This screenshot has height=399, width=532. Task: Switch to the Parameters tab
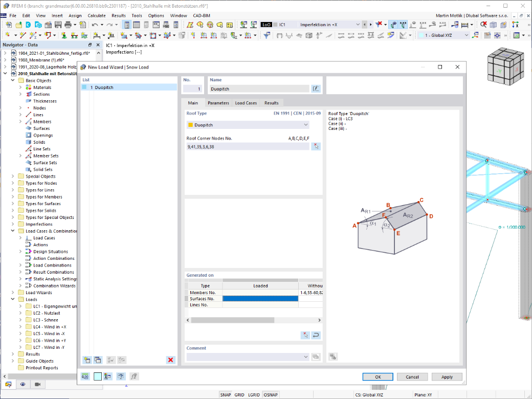click(x=218, y=103)
